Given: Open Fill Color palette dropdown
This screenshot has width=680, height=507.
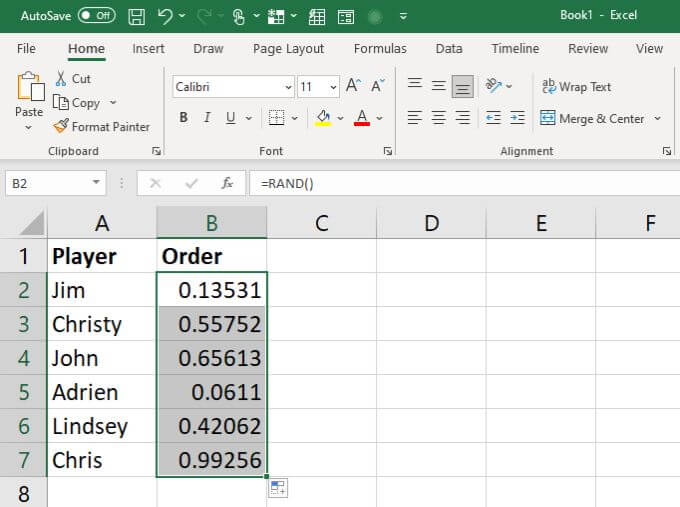Looking at the screenshot, I should 341,118.
